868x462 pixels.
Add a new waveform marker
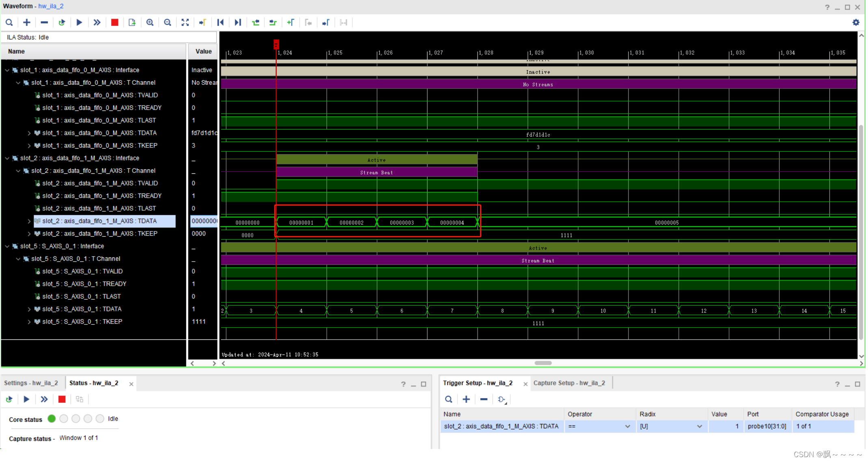[291, 22]
